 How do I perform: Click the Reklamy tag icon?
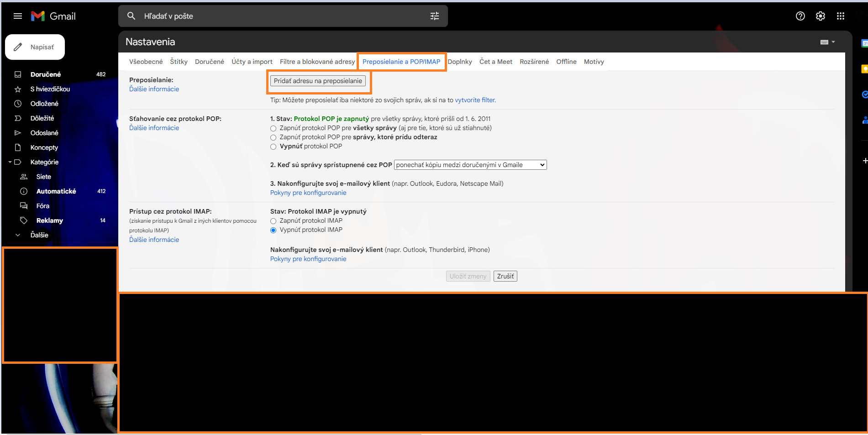click(x=24, y=220)
